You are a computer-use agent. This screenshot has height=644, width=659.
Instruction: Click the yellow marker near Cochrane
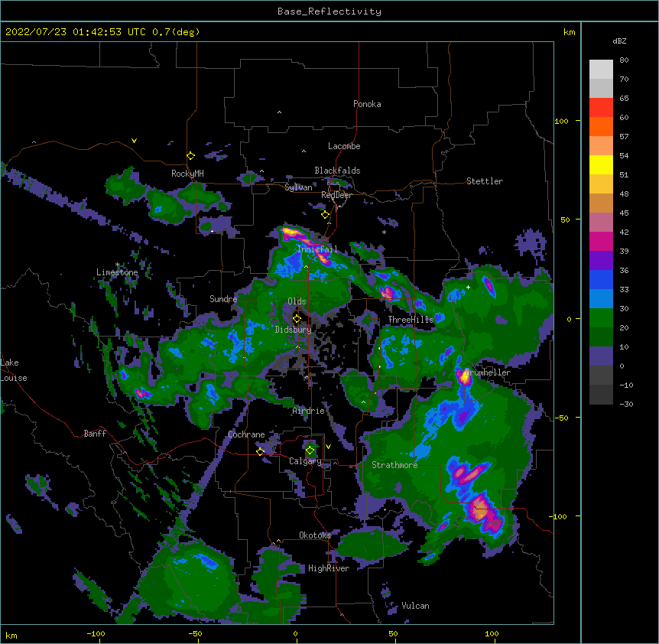click(260, 451)
